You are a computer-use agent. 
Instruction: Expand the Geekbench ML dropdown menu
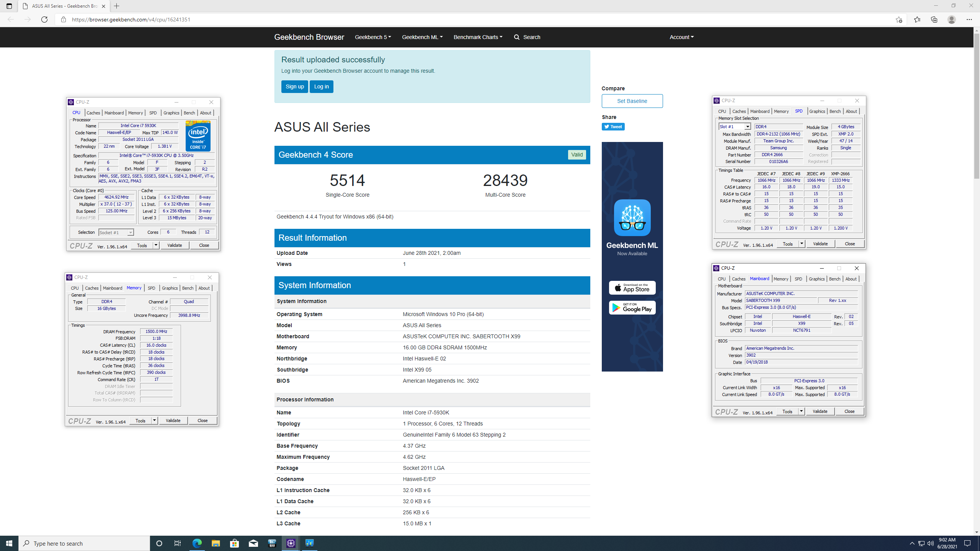422,37
